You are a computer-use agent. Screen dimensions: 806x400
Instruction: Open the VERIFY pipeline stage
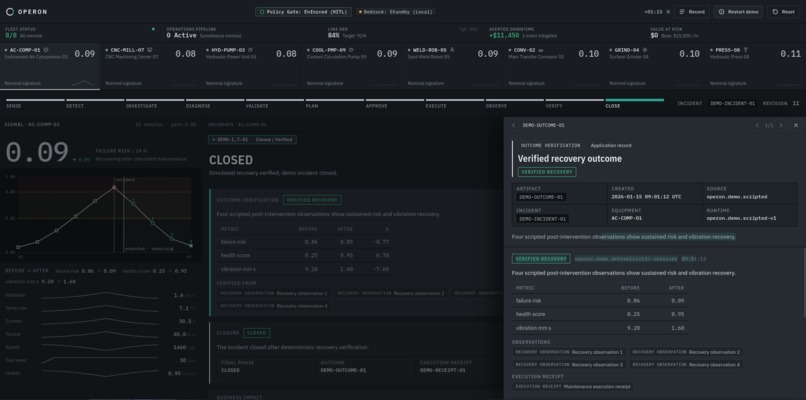coord(575,103)
